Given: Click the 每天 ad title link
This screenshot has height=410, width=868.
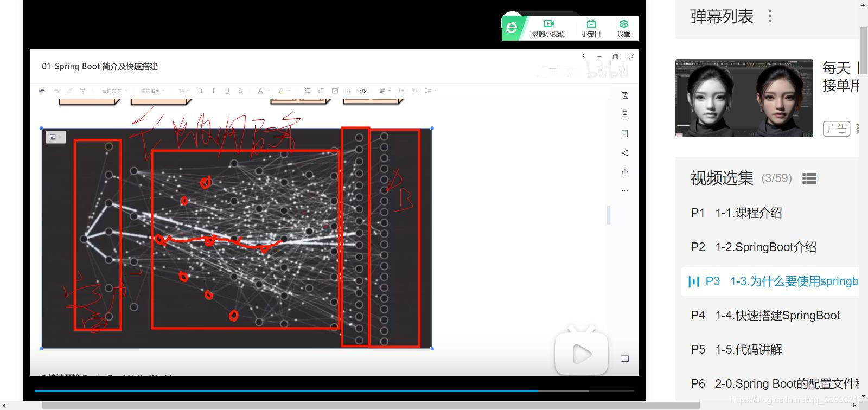Looking at the screenshot, I should coord(840,76).
